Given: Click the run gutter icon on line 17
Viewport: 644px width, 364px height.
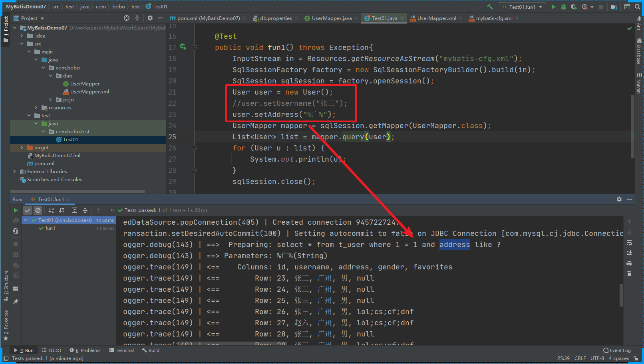Looking at the screenshot, I should [x=183, y=47].
